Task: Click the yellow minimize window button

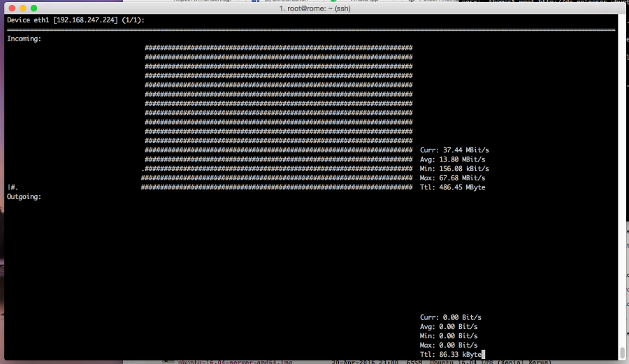Action: coord(22,8)
